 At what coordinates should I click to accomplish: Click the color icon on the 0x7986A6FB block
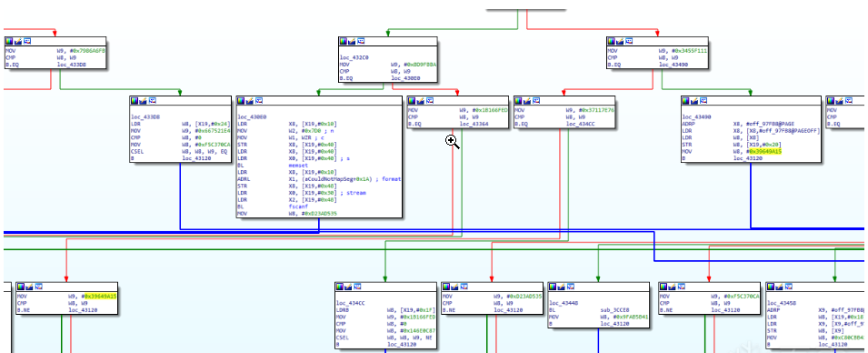coord(10,41)
